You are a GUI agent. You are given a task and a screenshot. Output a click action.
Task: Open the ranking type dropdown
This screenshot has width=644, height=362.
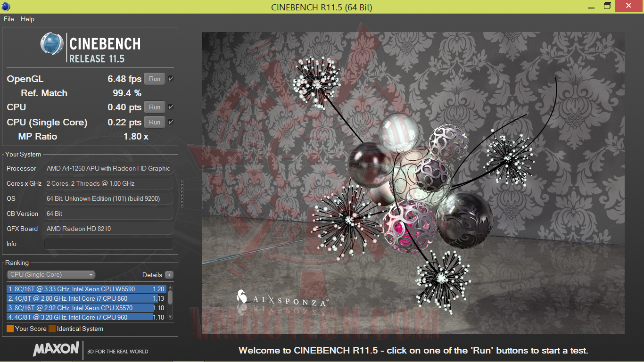coord(51,275)
